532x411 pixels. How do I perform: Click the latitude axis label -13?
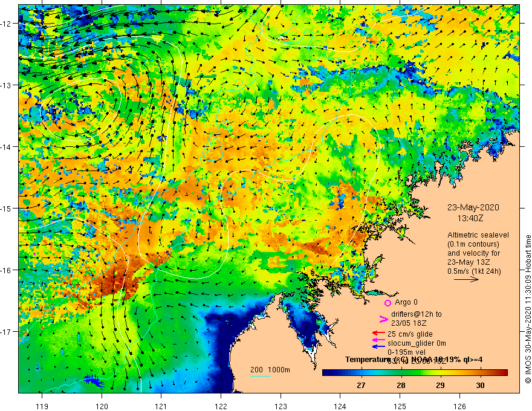[6, 85]
